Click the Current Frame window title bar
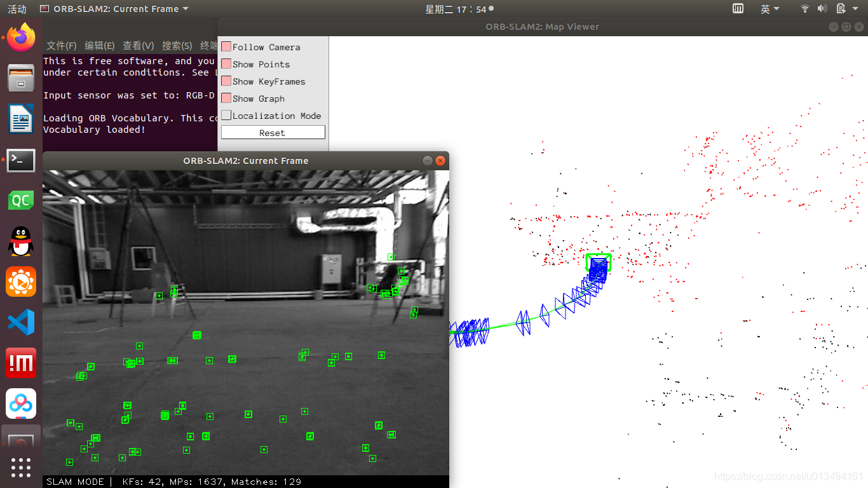This screenshot has width=868, height=488. pos(246,161)
